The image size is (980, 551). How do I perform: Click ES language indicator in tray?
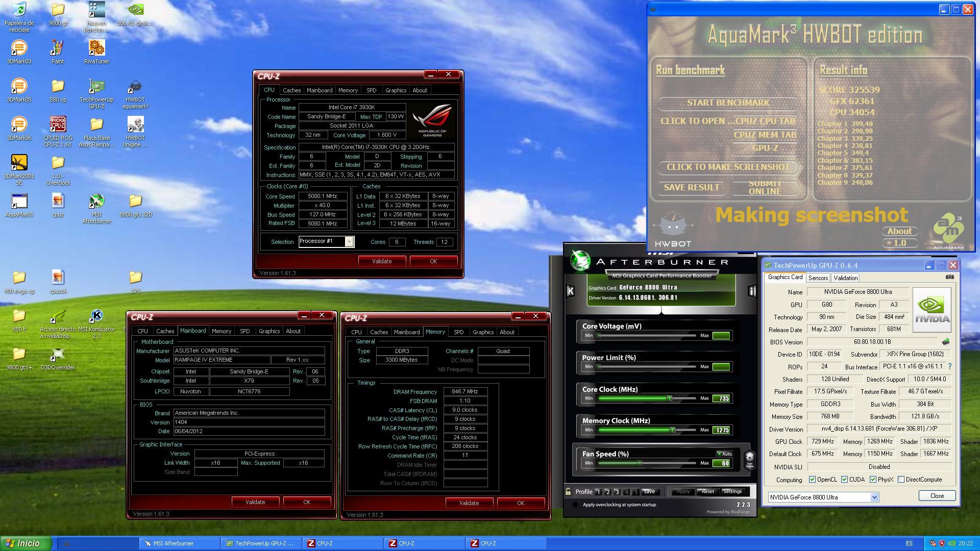(x=909, y=543)
